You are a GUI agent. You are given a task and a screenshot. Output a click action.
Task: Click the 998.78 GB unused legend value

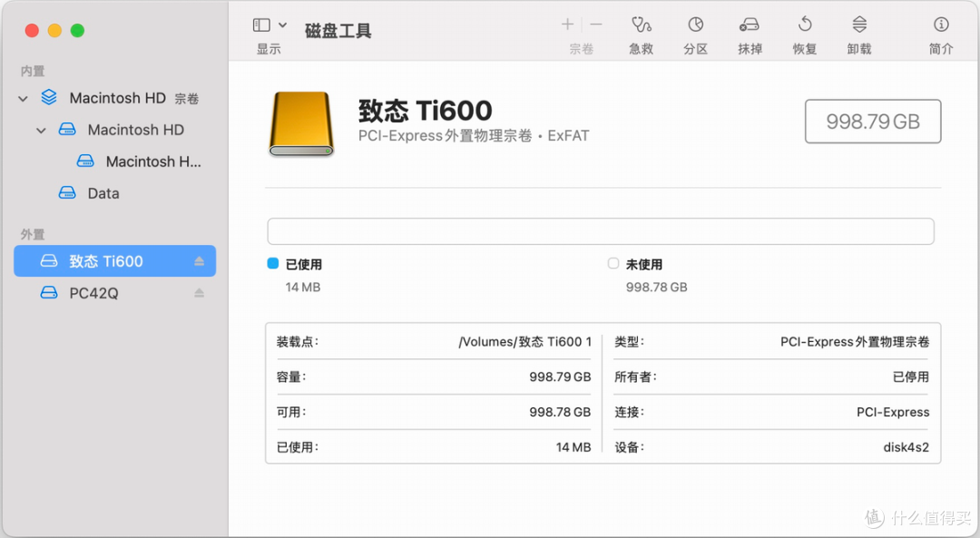pyautogui.click(x=657, y=288)
